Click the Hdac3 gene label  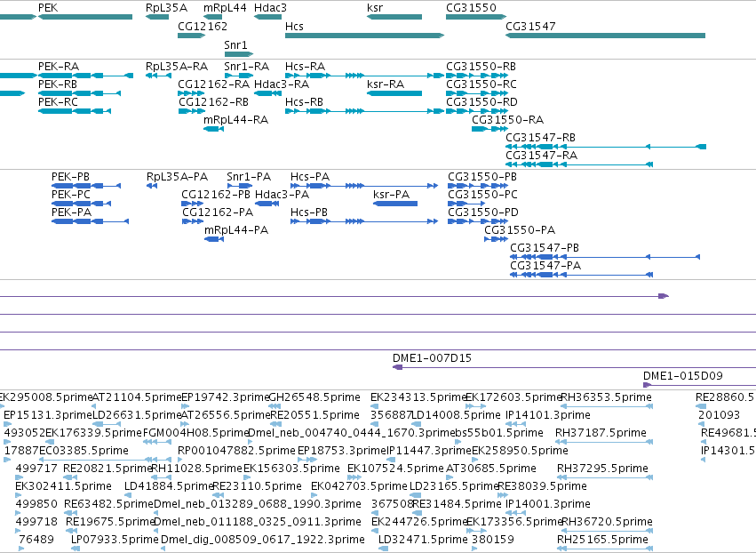270,8
